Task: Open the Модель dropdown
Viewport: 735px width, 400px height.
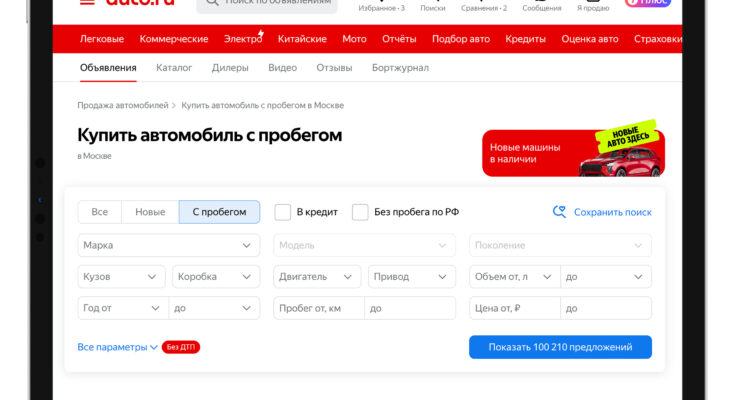Action: tap(364, 245)
